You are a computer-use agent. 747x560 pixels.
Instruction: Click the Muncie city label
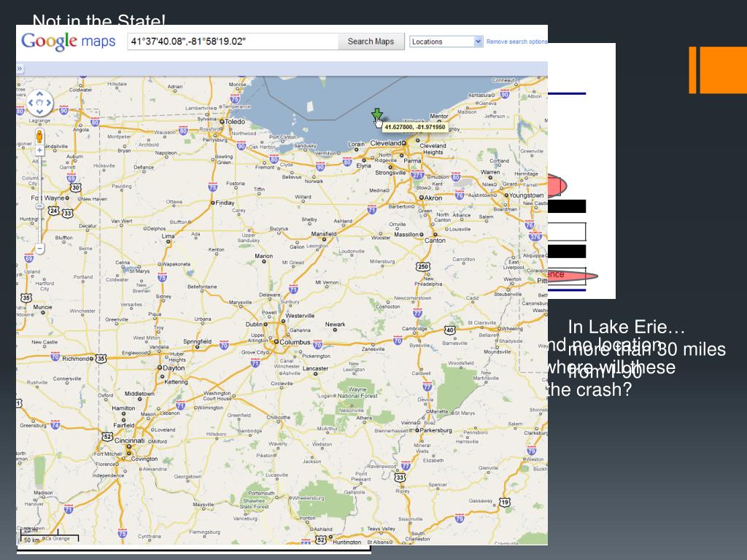point(42,307)
